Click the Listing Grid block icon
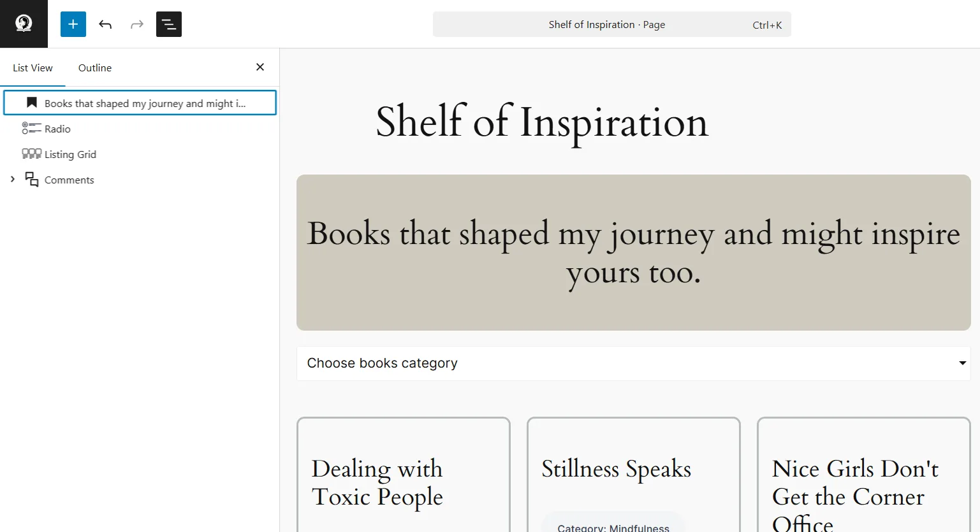 [x=31, y=154]
